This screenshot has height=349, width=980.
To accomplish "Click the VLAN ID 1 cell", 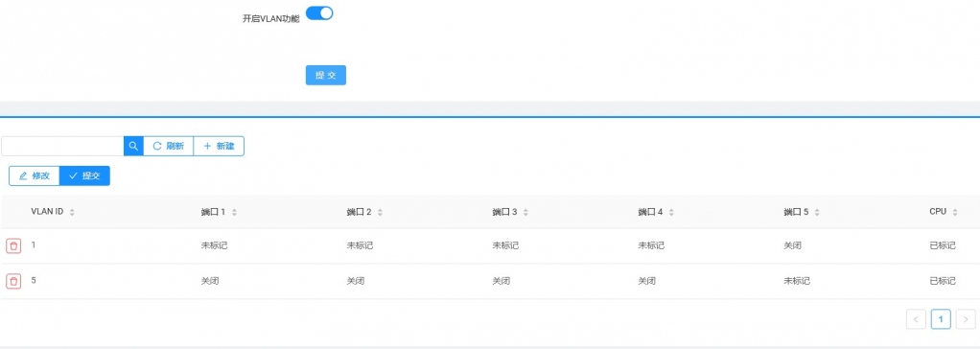I will click(34, 245).
